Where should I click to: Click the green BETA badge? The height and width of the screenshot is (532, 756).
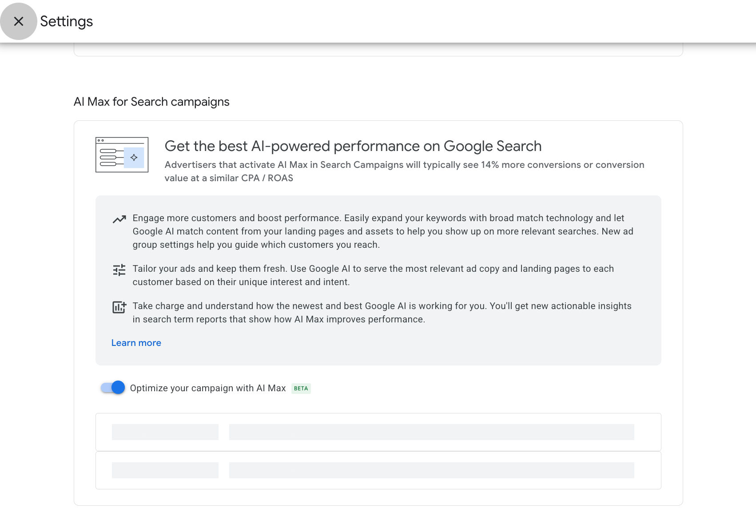pyautogui.click(x=301, y=389)
